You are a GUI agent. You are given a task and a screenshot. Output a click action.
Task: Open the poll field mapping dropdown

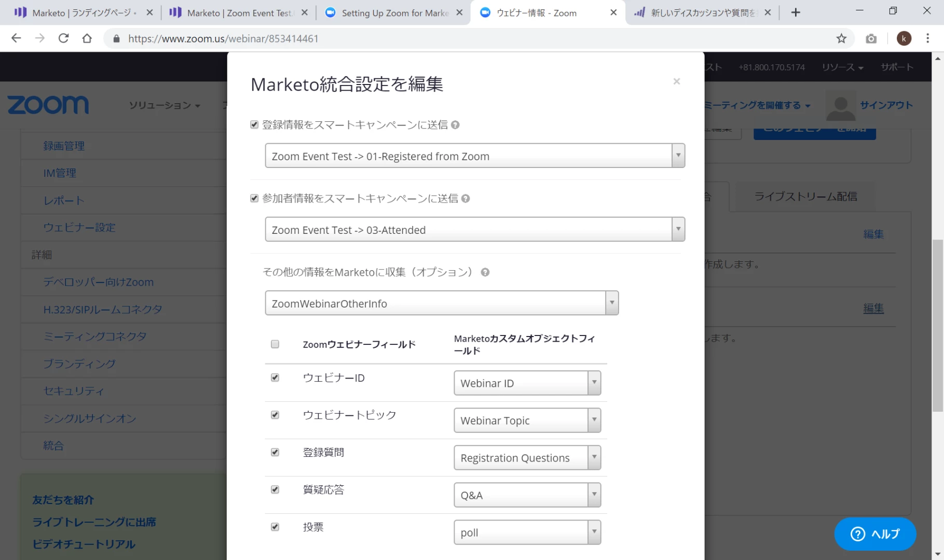(527, 532)
